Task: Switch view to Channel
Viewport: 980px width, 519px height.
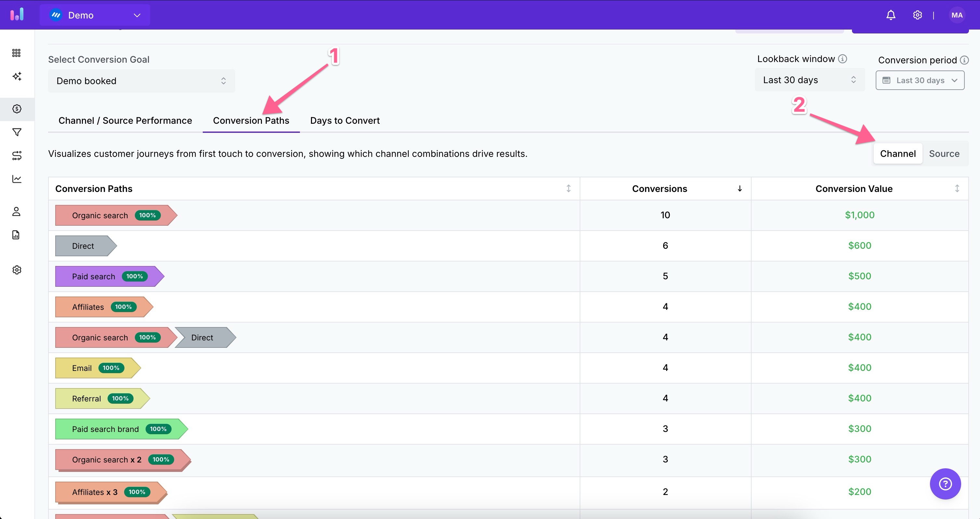Action: (x=897, y=154)
